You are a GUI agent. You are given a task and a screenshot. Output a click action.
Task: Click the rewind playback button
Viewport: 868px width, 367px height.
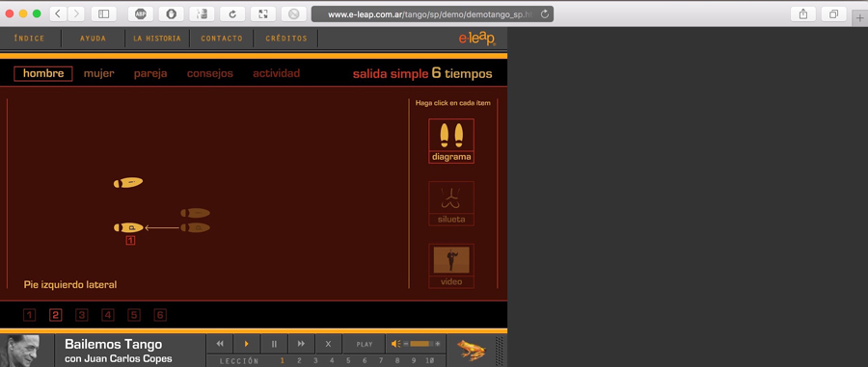tap(220, 344)
